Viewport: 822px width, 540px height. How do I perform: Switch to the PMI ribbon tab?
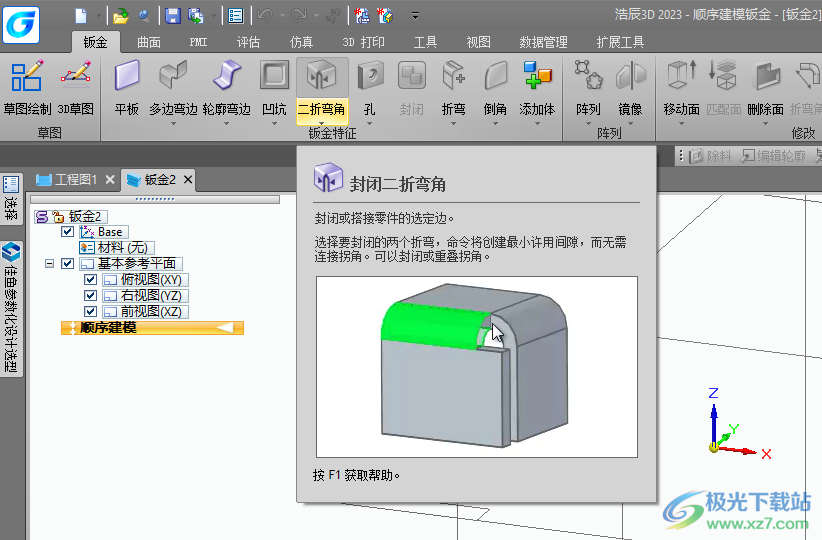[198, 42]
